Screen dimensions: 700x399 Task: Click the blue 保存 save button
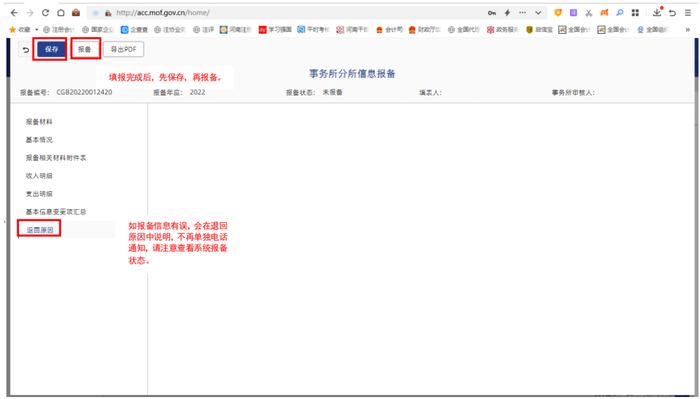pos(51,49)
